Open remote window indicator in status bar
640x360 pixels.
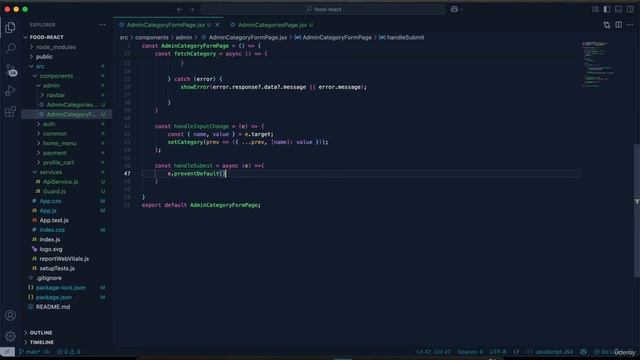coord(7,351)
